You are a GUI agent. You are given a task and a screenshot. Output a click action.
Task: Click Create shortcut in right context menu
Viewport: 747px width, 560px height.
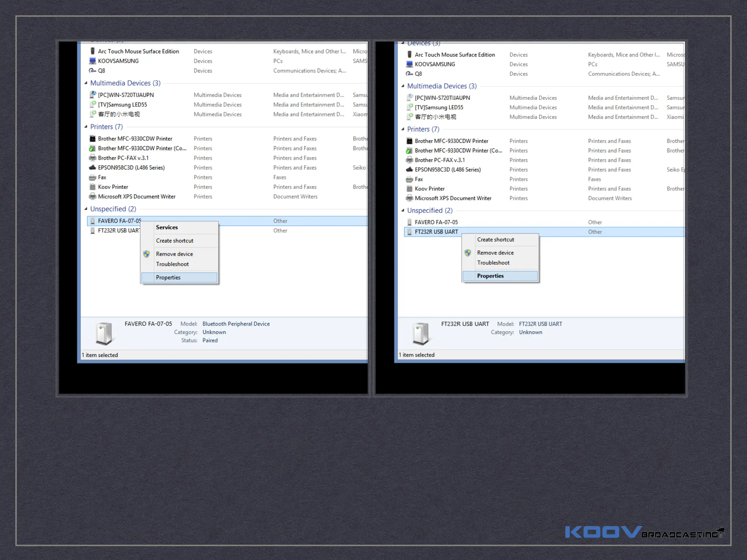click(495, 240)
